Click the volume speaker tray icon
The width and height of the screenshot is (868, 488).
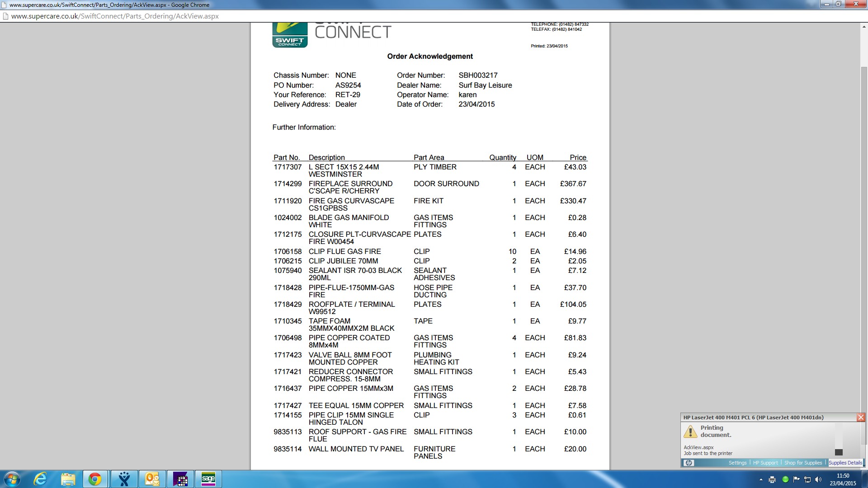(x=818, y=479)
